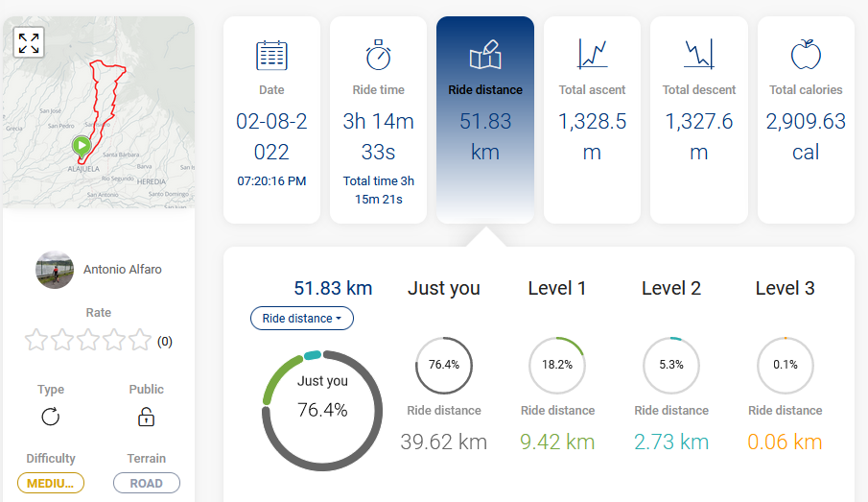Viewport: 868px width, 502px height.
Task: Click the apple Total calories icon
Action: point(806,55)
